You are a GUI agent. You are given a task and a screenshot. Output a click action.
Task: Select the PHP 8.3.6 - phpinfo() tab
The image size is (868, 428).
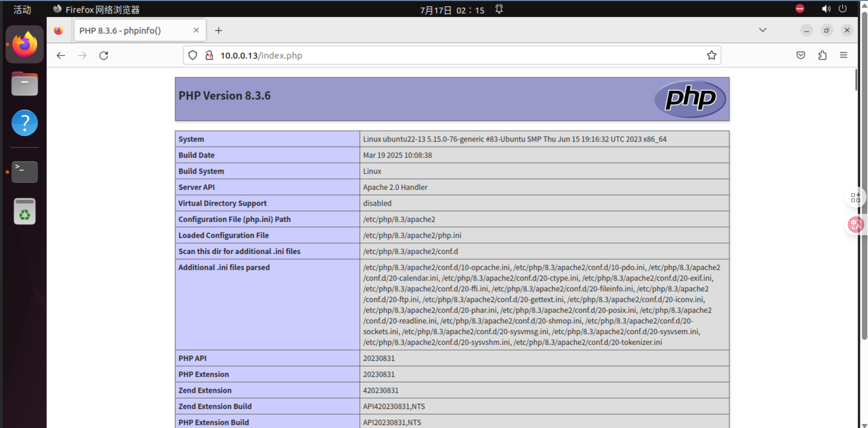click(x=140, y=31)
